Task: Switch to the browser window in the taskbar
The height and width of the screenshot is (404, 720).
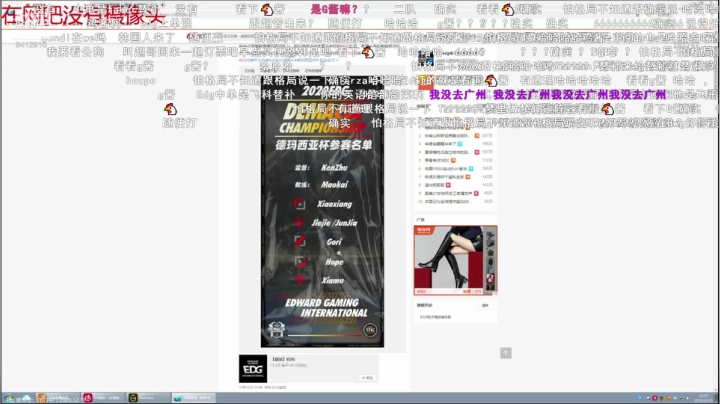Action: coord(193,398)
